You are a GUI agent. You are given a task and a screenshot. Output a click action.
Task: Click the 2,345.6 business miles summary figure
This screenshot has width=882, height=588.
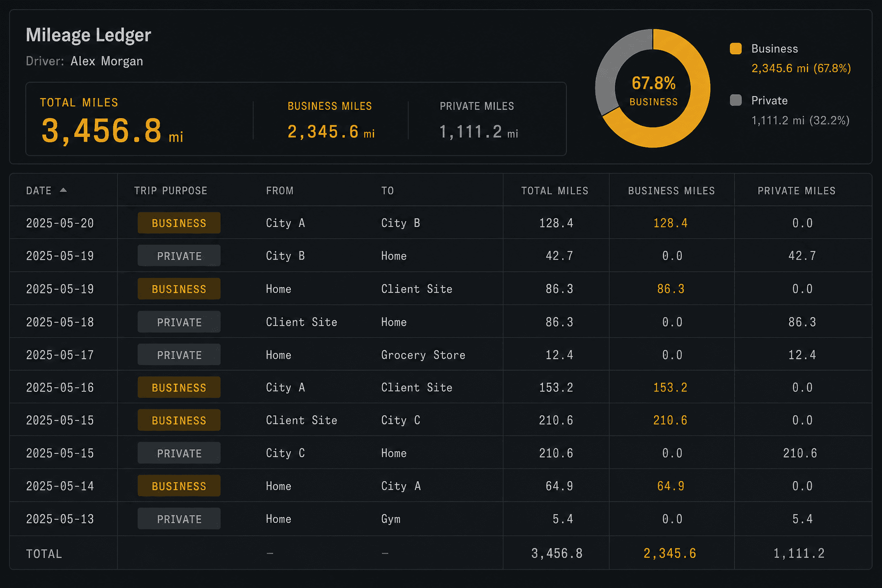323,132
